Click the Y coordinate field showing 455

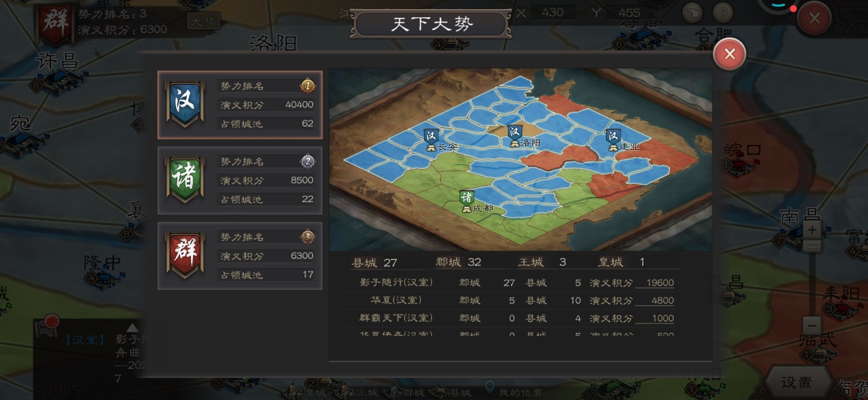(x=629, y=12)
